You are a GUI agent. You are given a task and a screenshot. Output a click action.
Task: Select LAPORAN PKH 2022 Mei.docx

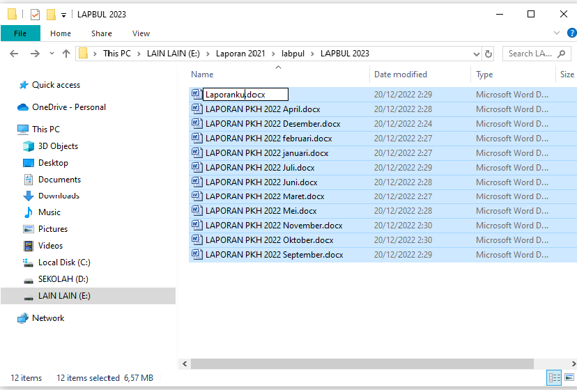click(x=261, y=211)
